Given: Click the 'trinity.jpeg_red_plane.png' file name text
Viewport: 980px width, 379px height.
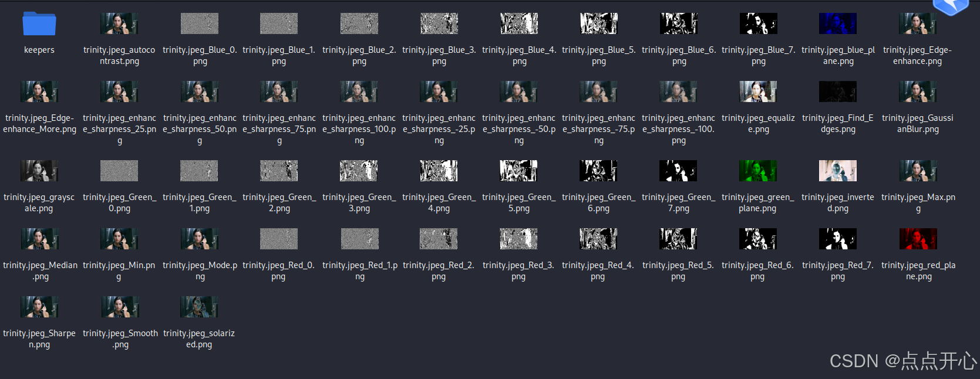Looking at the screenshot, I should pos(918,270).
